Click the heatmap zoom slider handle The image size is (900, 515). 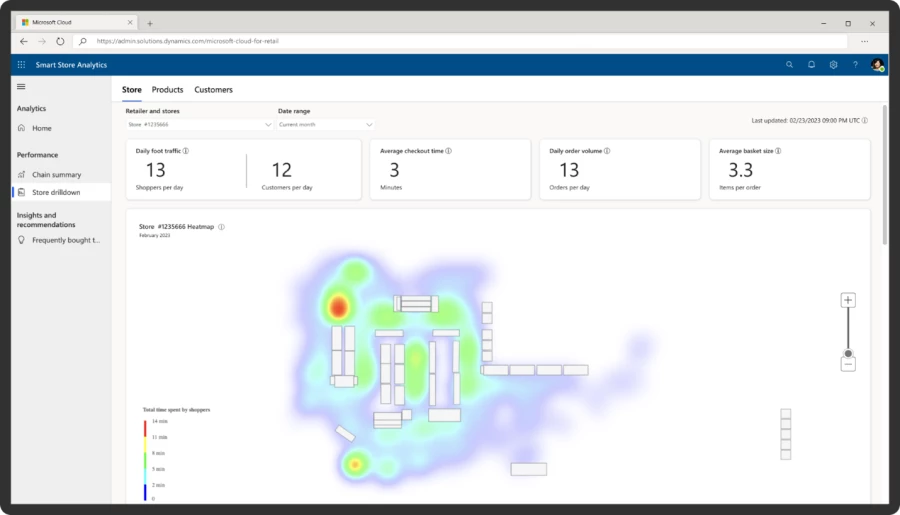pyautogui.click(x=848, y=353)
